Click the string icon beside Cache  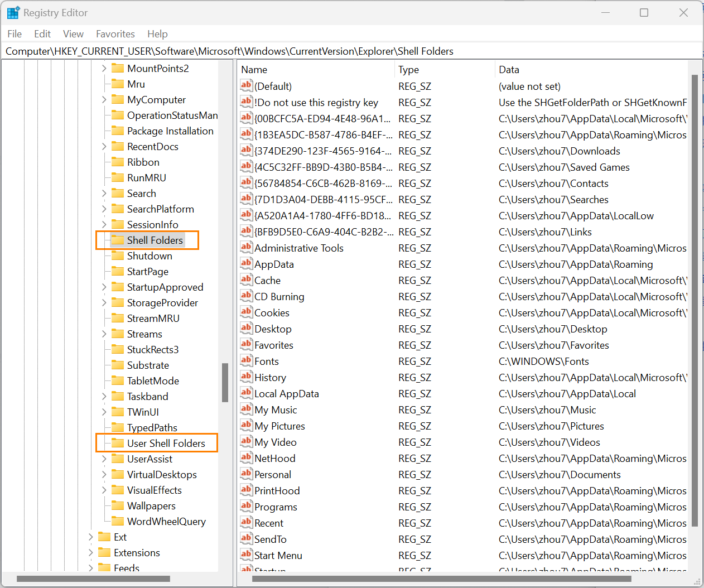[x=247, y=279]
